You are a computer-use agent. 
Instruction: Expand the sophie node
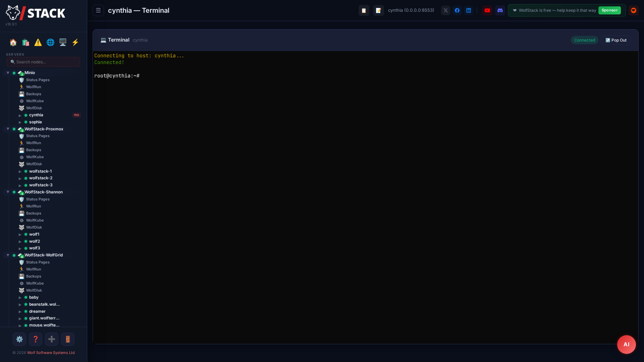point(20,122)
